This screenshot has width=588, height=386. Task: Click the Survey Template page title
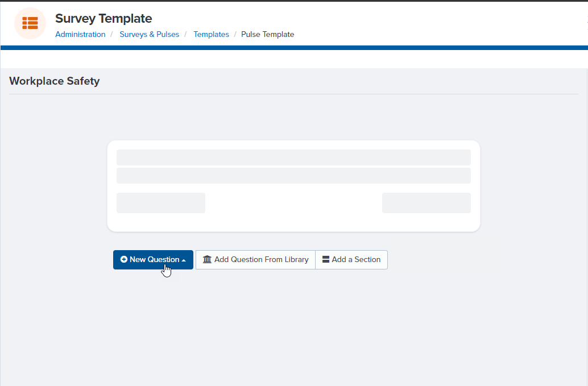(103, 18)
